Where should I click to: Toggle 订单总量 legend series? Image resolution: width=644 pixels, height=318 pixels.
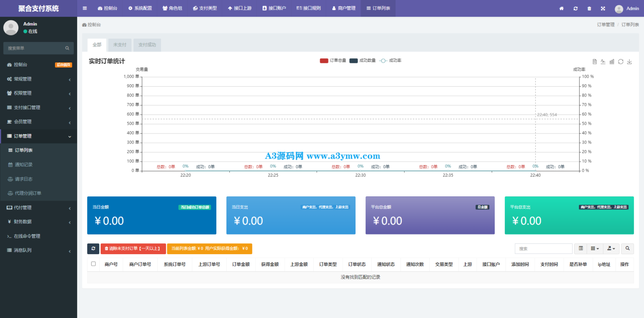coord(333,61)
